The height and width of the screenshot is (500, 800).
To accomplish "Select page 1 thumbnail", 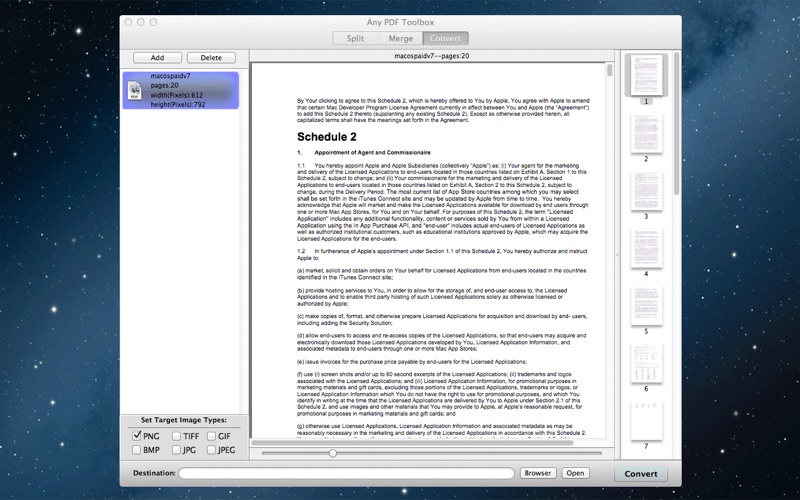I will click(x=646, y=75).
